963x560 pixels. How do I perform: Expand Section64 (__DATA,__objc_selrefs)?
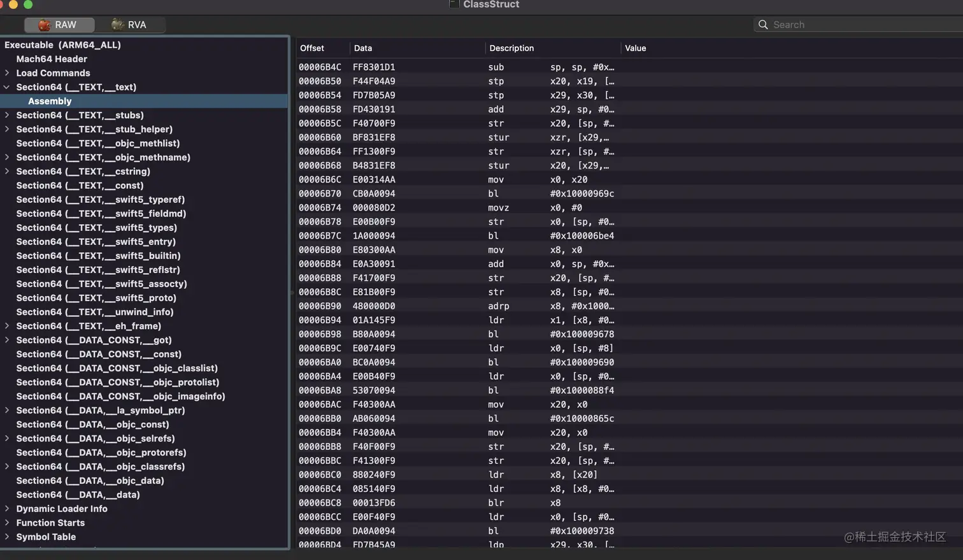click(7, 438)
